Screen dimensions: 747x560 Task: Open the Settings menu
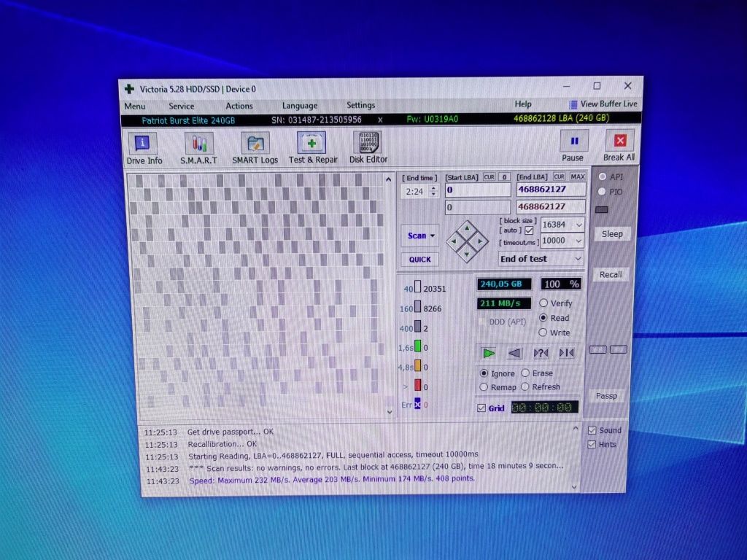[360, 105]
